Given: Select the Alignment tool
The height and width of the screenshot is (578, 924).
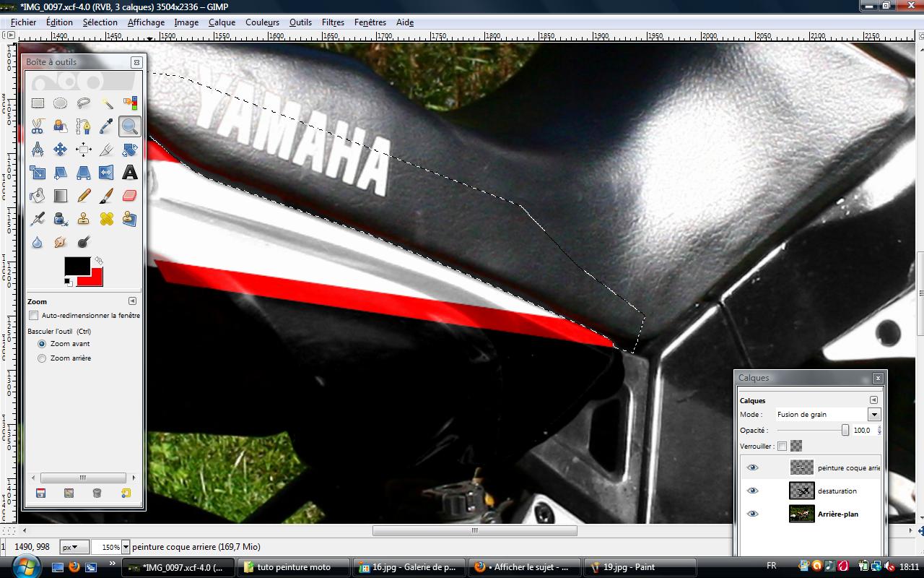Looking at the screenshot, I should pos(84,150).
